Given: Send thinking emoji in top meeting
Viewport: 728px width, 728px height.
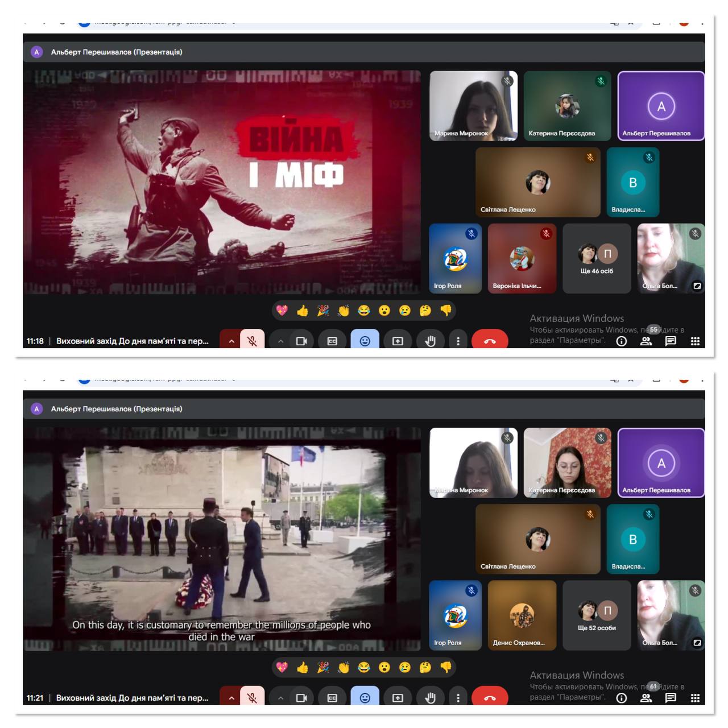Looking at the screenshot, I should point(425,311).
